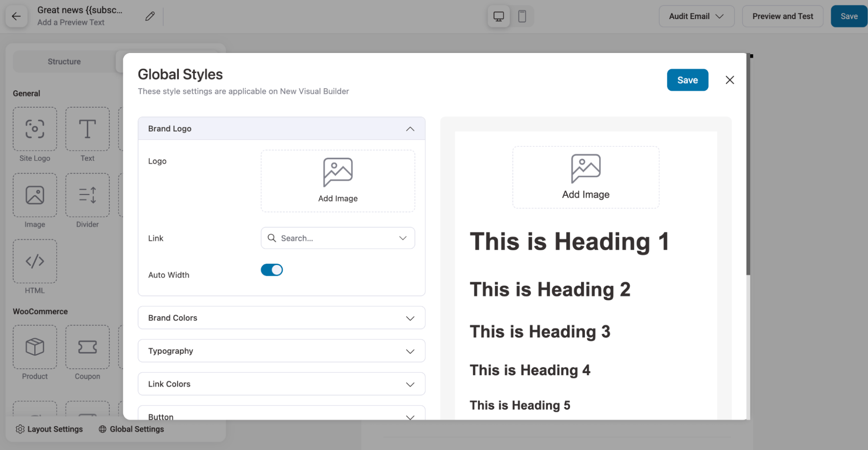Open the Audit Email dropdown
Screen dimensions: 868x450
click(x=696, y=17)
